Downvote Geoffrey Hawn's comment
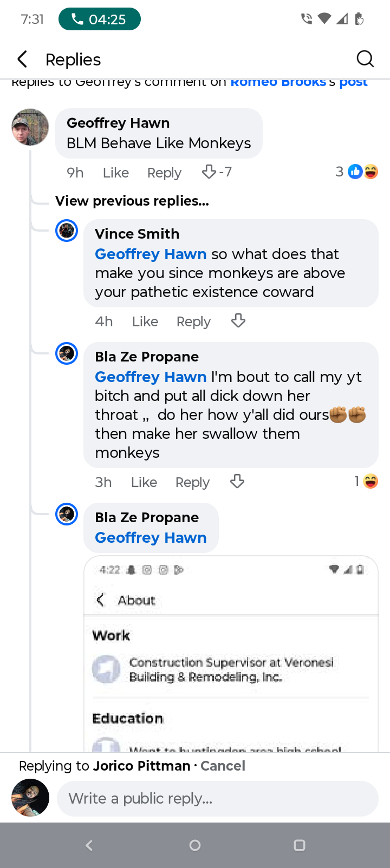 209,172
